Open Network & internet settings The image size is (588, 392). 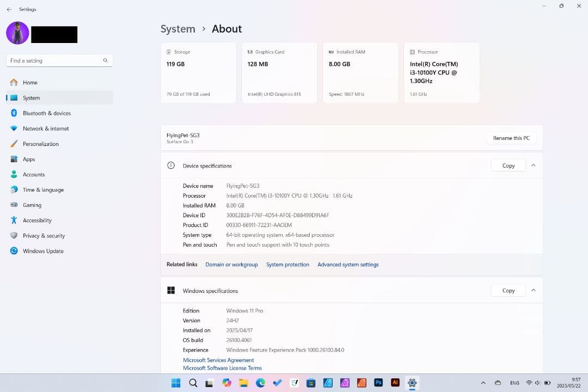(x=59, y=128)
